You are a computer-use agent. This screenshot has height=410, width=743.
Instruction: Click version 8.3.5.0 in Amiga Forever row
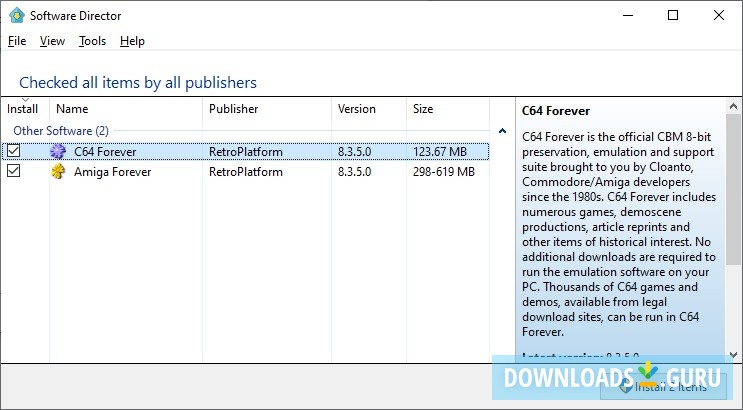tap(354, 172)
